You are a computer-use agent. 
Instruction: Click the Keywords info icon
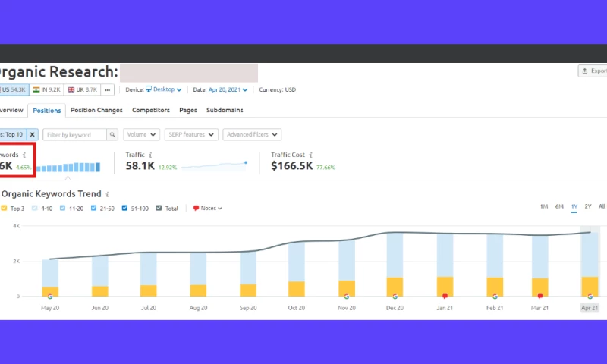pos(24,155)
